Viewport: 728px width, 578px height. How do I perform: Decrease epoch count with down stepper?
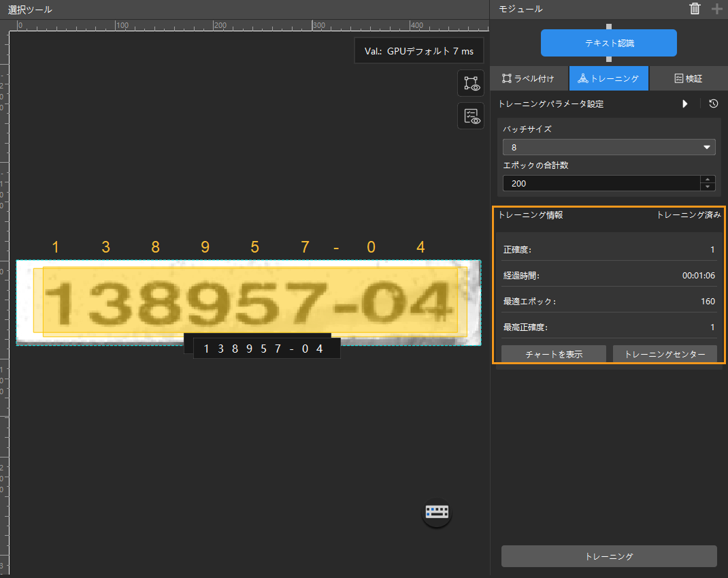(708, 187)
